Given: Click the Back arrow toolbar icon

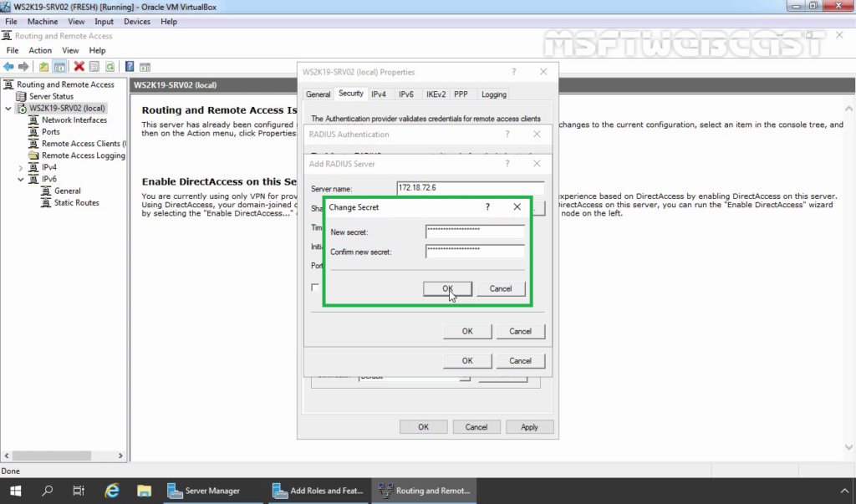Looking at the screenshot, I should click(8, 67).
